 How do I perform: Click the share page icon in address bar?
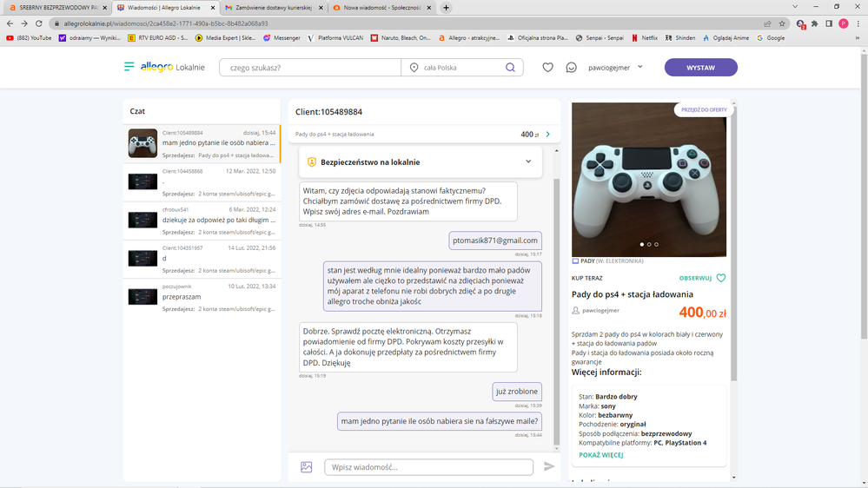tap(767, 23)
